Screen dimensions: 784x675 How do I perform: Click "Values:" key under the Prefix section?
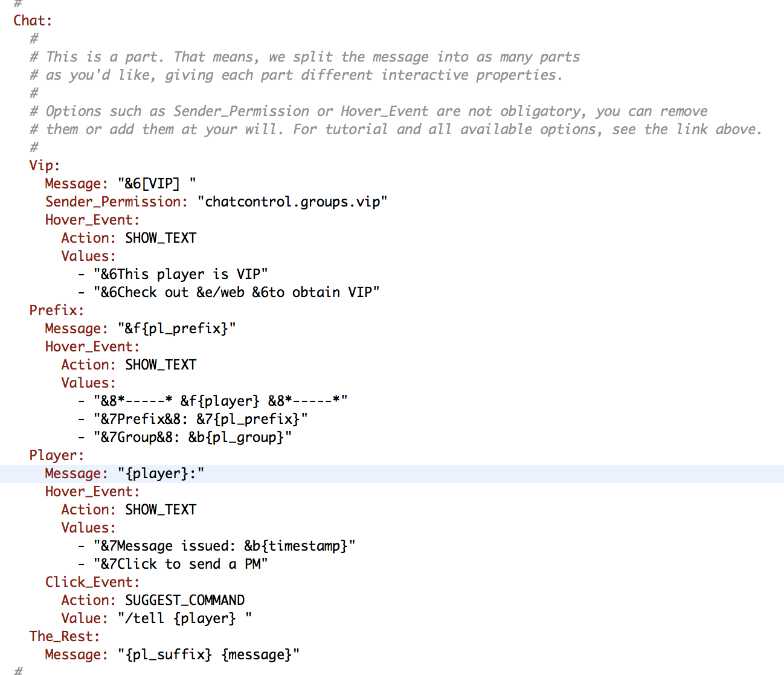[x=89, y=383]
